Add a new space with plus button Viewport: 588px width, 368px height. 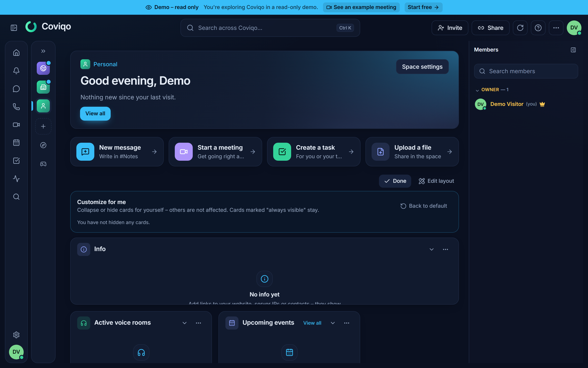coord(43,126)
